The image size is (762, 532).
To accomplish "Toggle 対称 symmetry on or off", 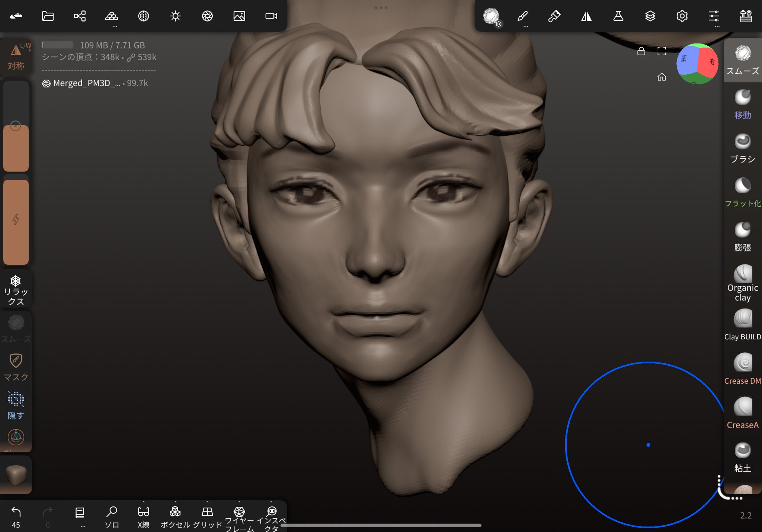I will (x=16, y=56).
